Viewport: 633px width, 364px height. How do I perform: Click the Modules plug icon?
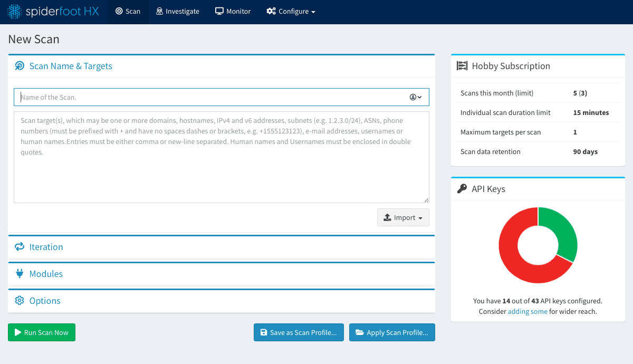click(20, 274)
